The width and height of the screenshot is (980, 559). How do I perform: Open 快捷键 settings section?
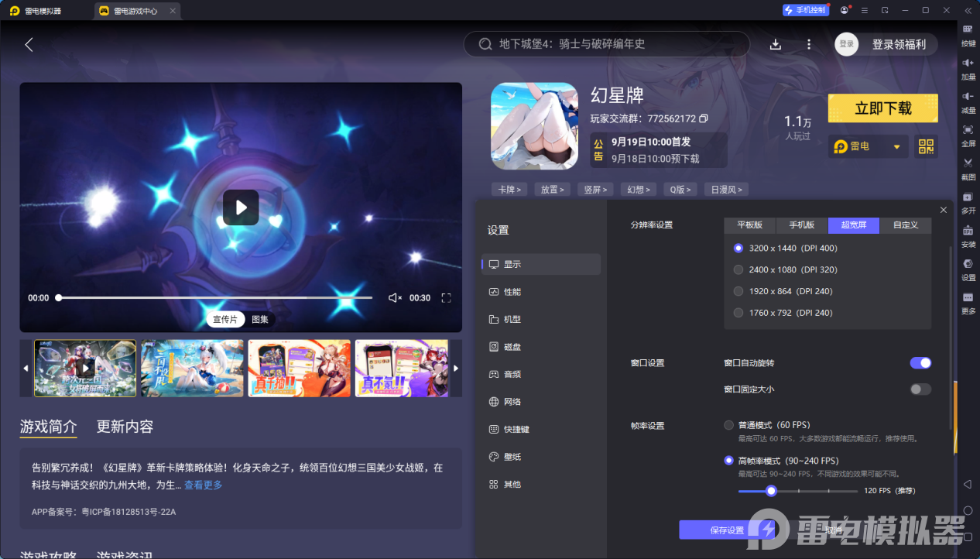[x=541, y=429]
